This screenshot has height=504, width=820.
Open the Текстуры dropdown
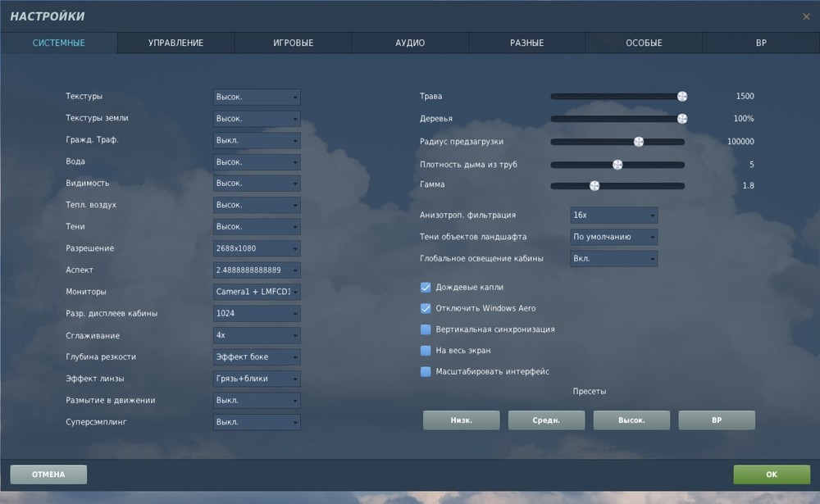click(257, 97)
